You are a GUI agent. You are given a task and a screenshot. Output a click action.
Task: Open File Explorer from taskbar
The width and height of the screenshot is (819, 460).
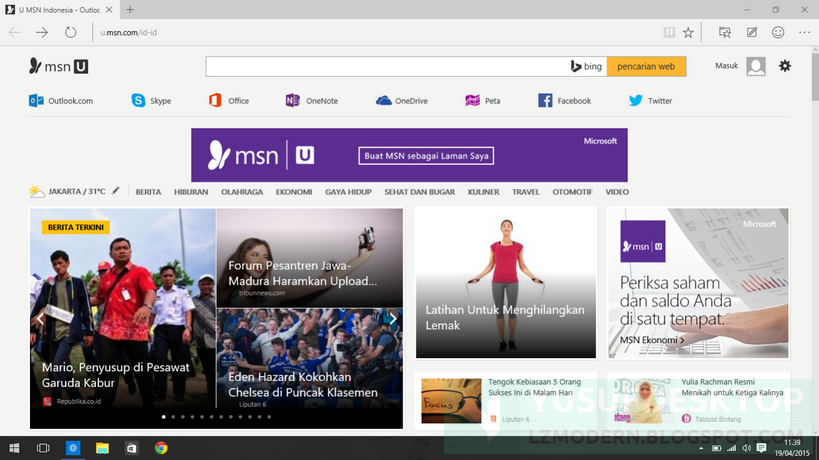tap(102, 448)
